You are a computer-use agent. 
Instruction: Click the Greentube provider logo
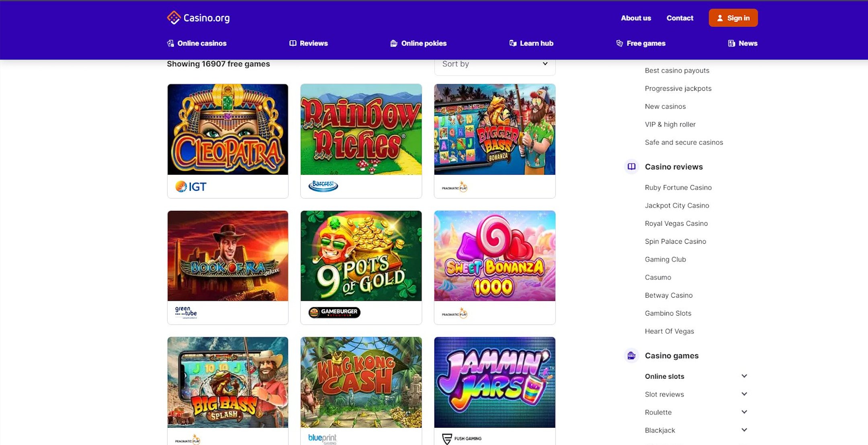186,312
